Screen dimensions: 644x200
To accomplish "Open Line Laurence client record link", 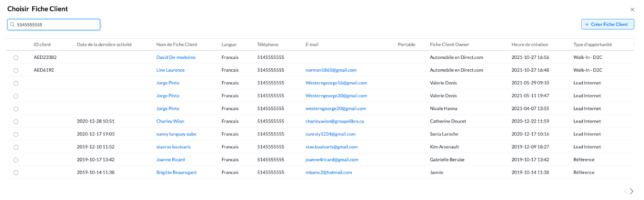I will coord(170,70).
